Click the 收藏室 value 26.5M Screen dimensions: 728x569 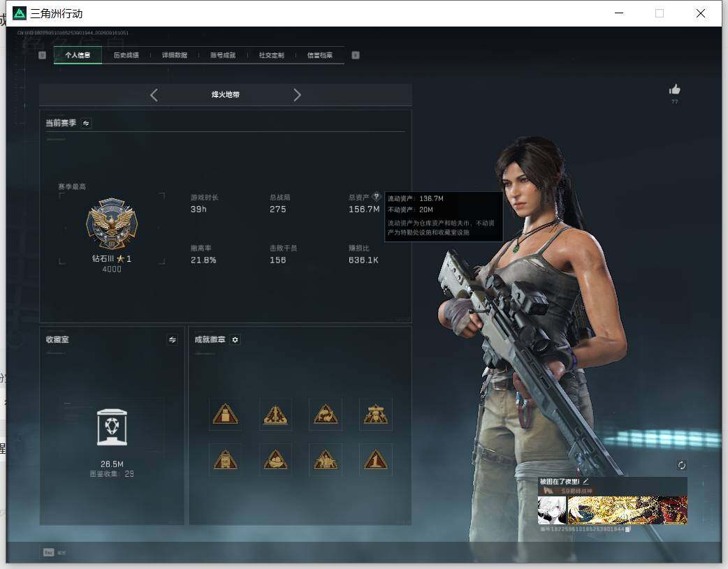[x=112, y=464]
